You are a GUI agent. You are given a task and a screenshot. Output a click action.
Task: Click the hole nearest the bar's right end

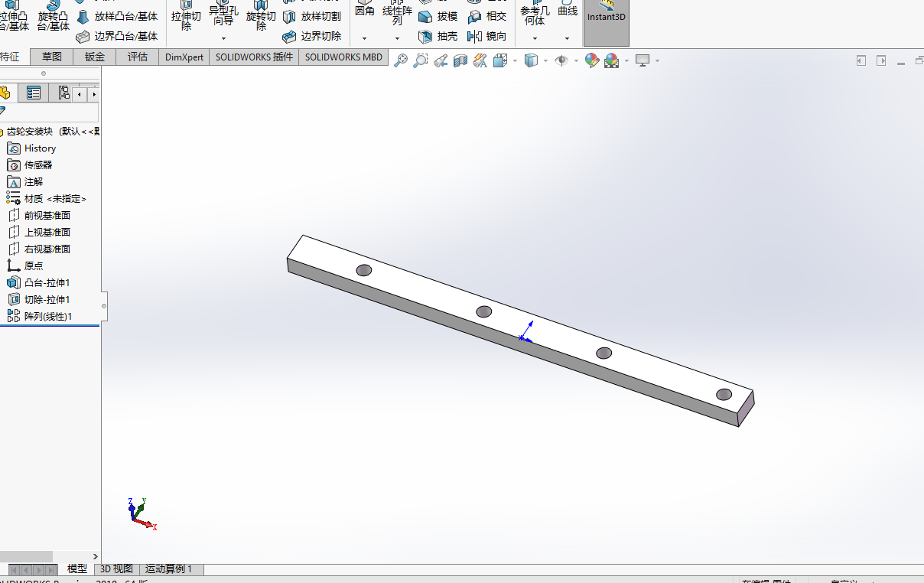pos(724,394)
